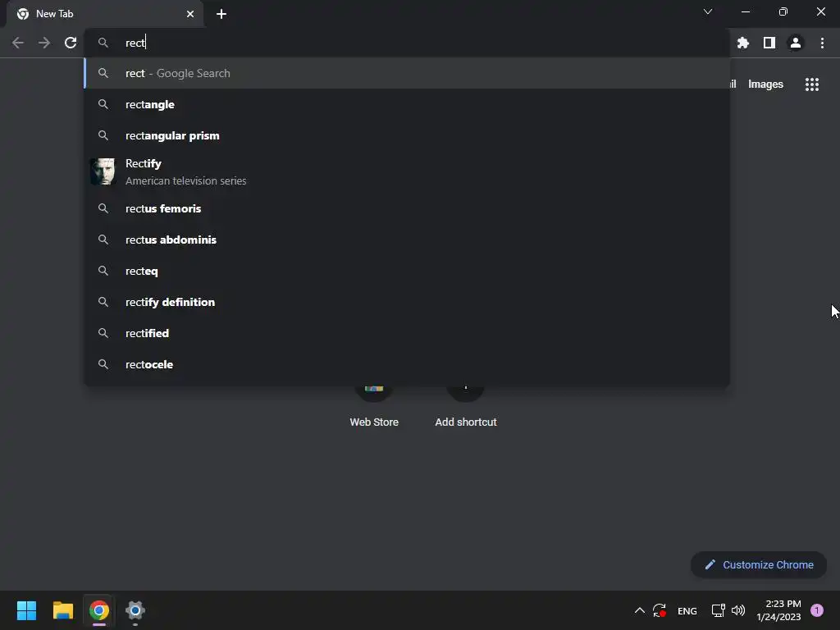Reload the page with the refresh icon
Viewport: 840px width, 630px height.
pos(71,43)
